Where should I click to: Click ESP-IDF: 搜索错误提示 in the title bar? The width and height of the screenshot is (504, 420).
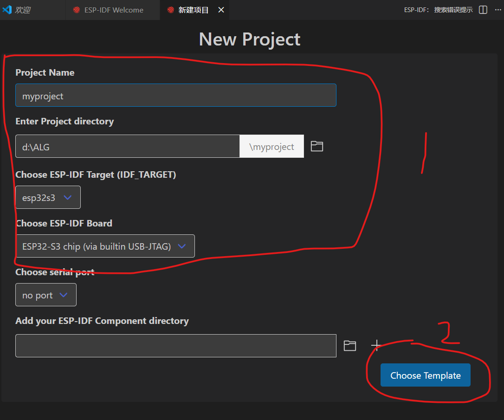(x=439, y=10)
